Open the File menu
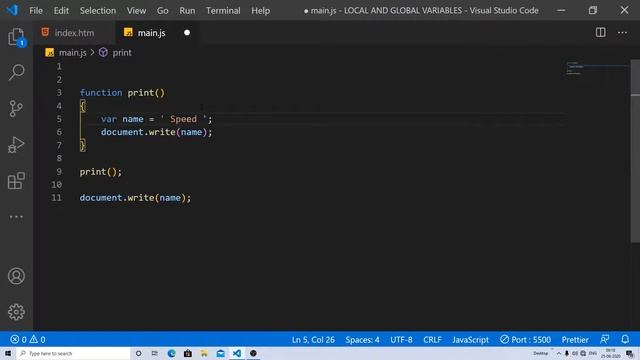 coord(36,11)
